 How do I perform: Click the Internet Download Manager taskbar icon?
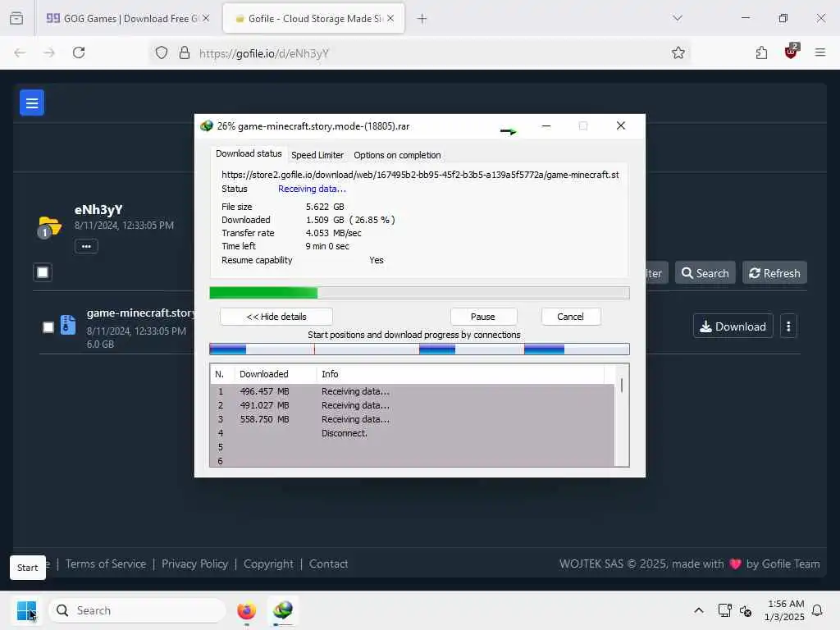tap(282, 610)
